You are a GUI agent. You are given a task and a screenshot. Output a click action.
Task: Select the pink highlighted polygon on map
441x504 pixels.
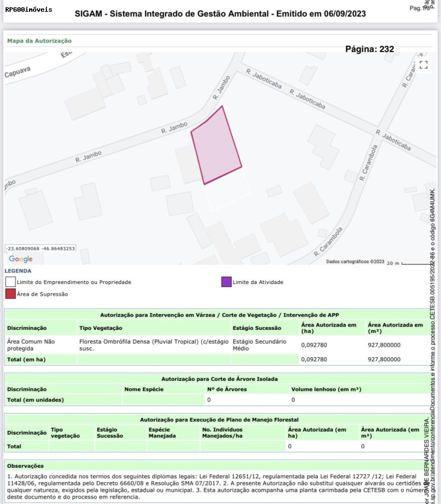(x=216, y=147)
